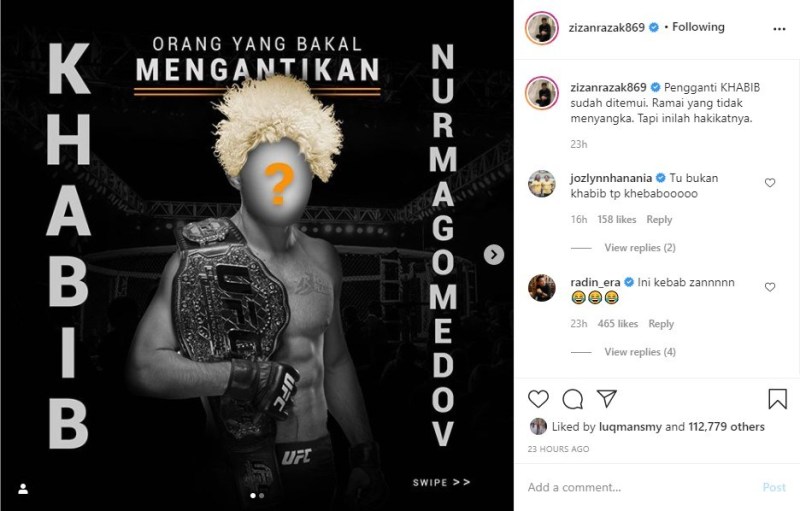Open zizanrazak869 profile picture in the header
800x511 pixels.
(542, 28)
